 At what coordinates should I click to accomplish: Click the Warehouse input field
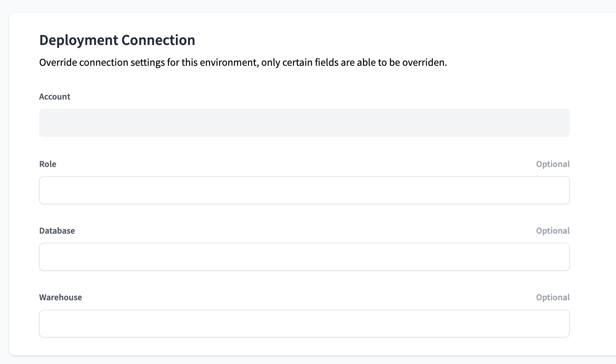point(304,323)
